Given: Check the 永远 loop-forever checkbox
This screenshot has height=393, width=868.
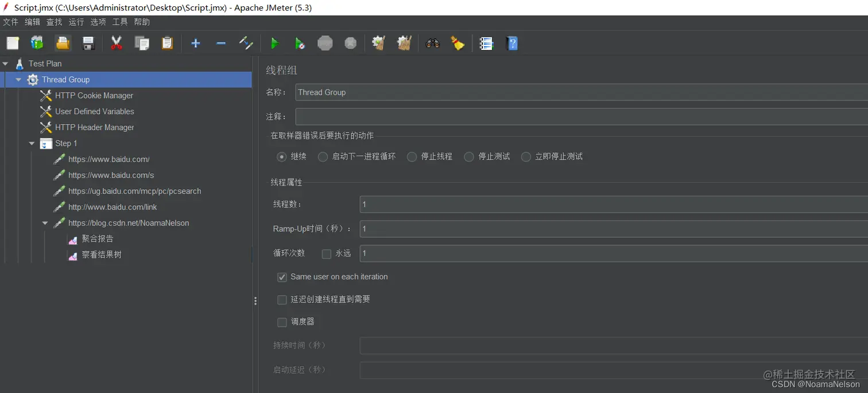Looking at the screenshot, I should coord(326,254).
